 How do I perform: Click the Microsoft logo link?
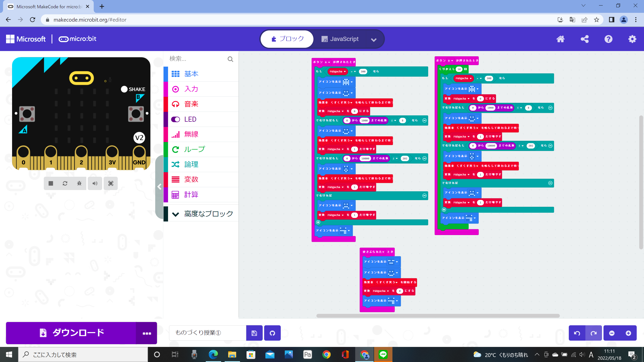click(26, 39)
